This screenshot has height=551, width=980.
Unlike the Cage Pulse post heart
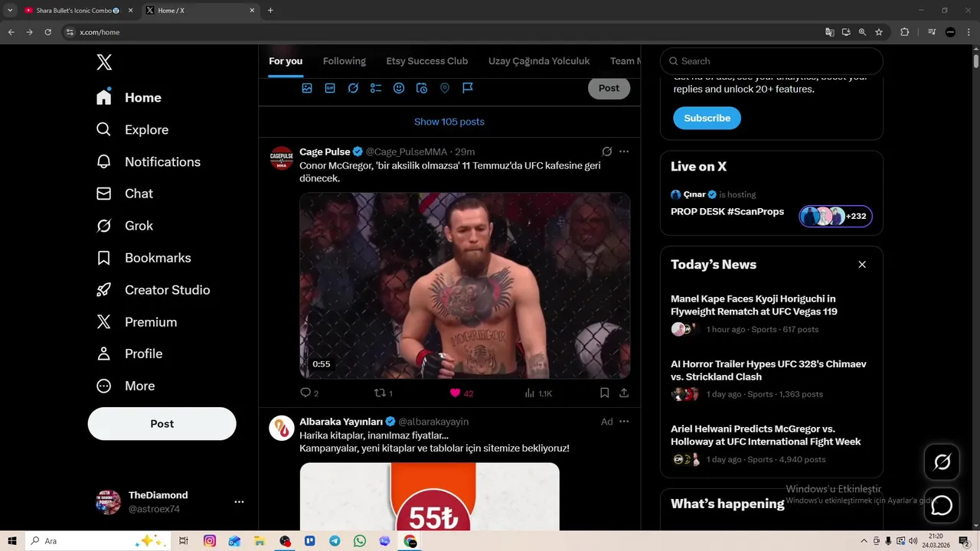click(x=461, y=393)
